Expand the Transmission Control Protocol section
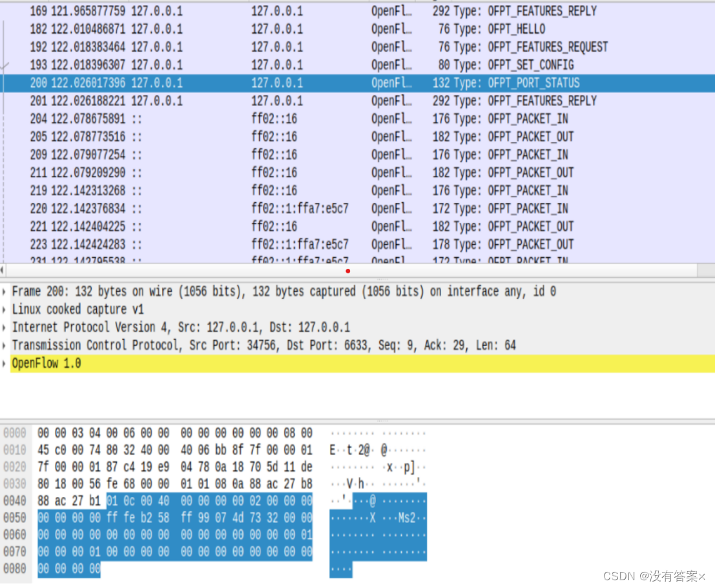The image size is (715, 588). pyautogui.click(x=5, y=345)
